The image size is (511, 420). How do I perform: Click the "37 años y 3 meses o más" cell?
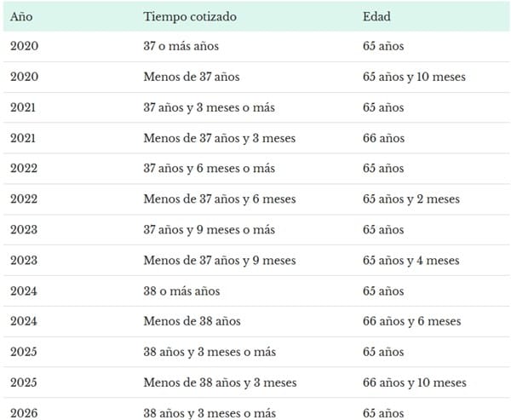click(210, 108)
